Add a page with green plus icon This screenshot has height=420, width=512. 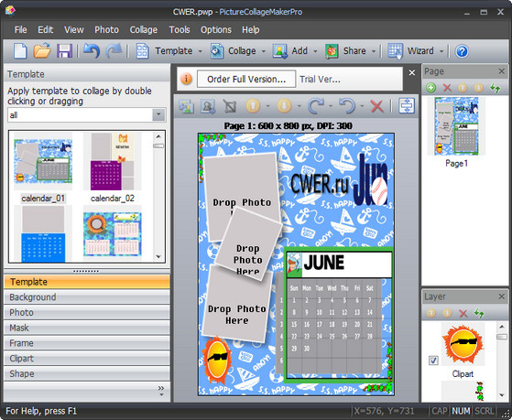click(x=431, y=88)
